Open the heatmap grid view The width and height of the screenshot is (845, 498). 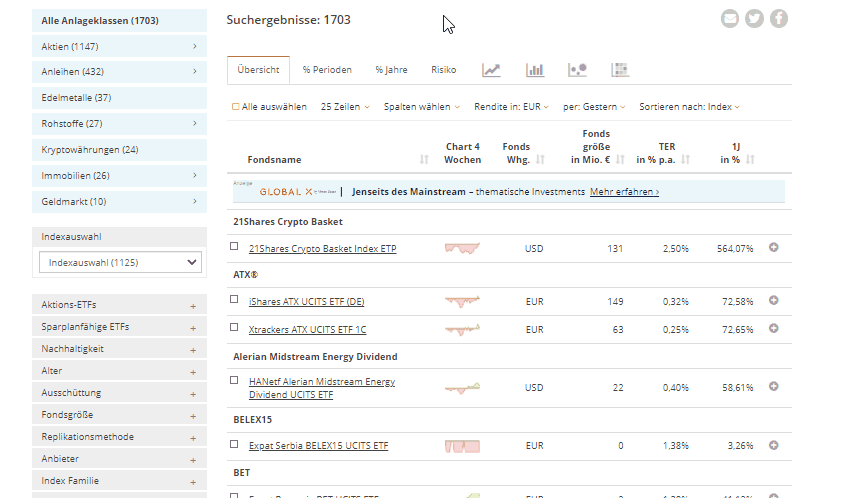pos(620,70)
